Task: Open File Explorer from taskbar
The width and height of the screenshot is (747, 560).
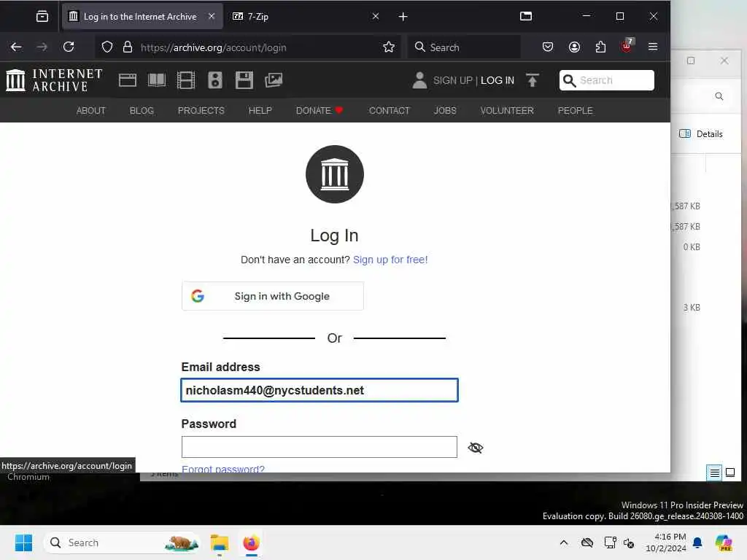Action: [220, 542]
